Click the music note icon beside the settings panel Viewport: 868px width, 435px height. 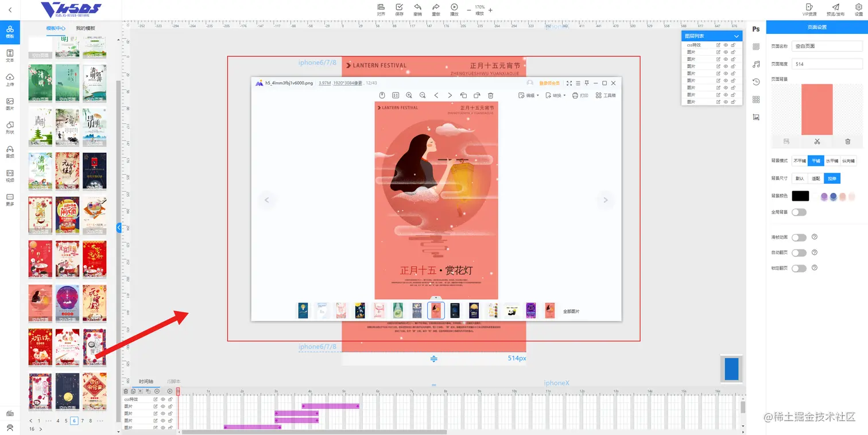coord(756,64)
